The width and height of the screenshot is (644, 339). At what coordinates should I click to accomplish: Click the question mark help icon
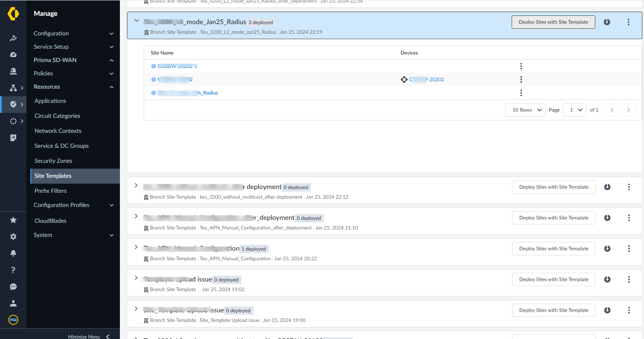pyautogui.click(x=13, y=270)
